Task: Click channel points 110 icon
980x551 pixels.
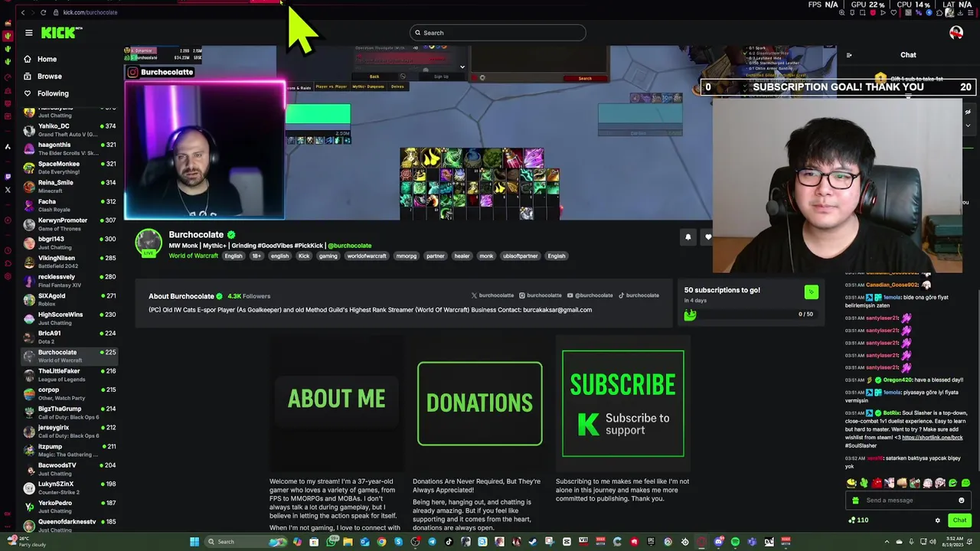Action: (858, 520)
